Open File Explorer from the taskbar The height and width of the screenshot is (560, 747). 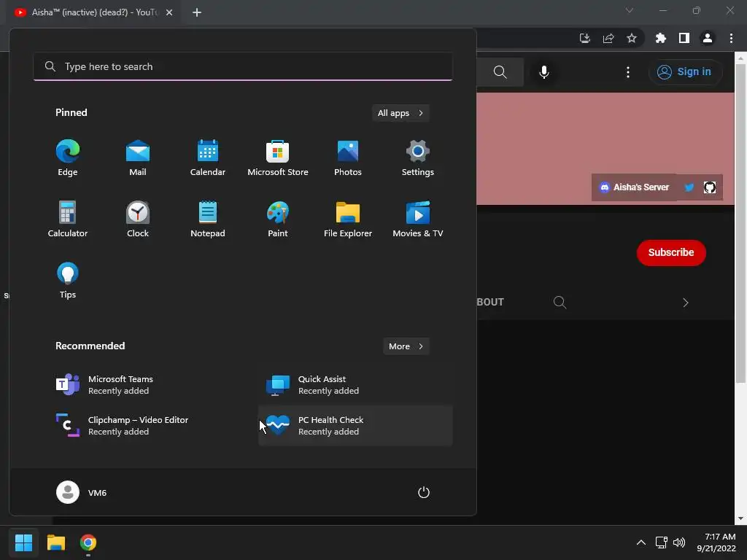point(55,542)
